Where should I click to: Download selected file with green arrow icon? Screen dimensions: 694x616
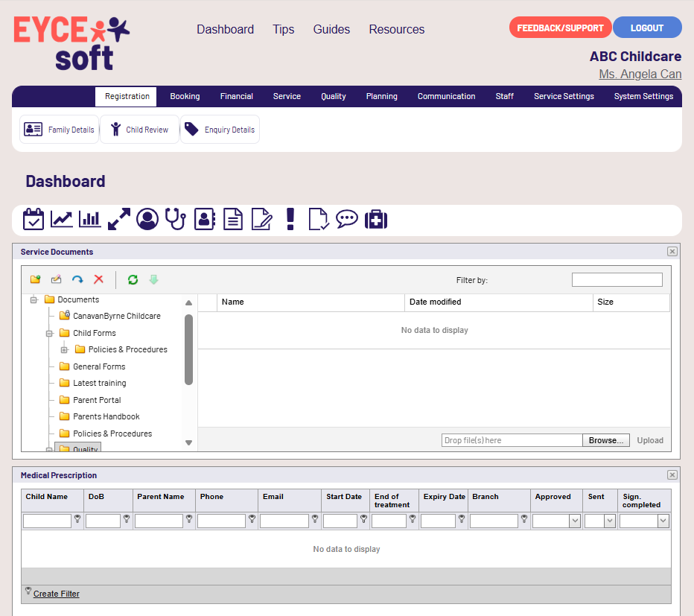pyautogui.click(x=153, y=279)
